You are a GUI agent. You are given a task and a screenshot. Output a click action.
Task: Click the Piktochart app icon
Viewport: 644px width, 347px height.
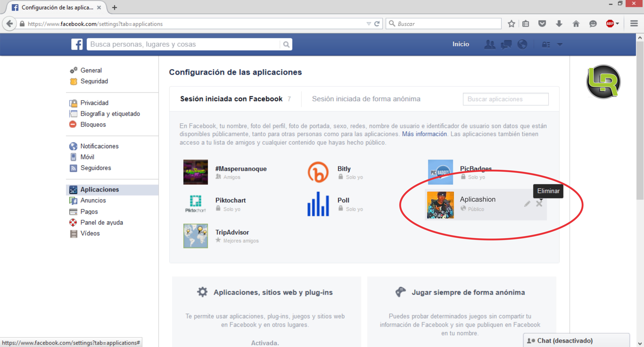pyautogui.click(x=196, y=204)
